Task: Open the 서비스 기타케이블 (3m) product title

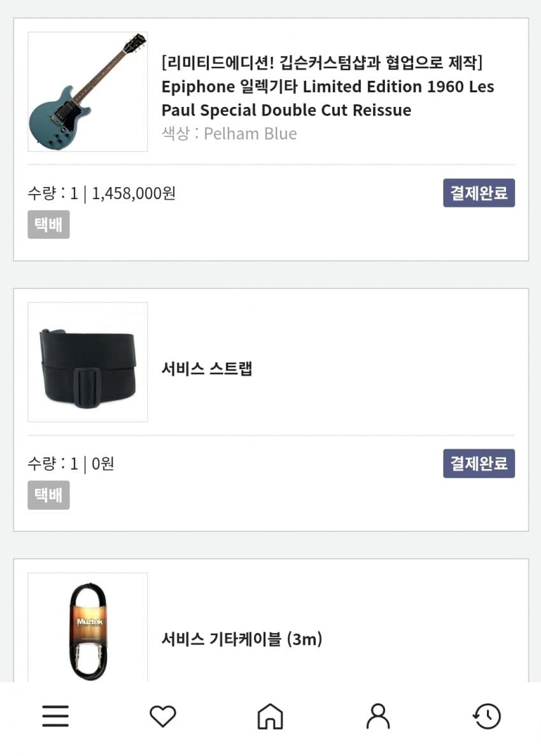Action: (x=242, y=639)
